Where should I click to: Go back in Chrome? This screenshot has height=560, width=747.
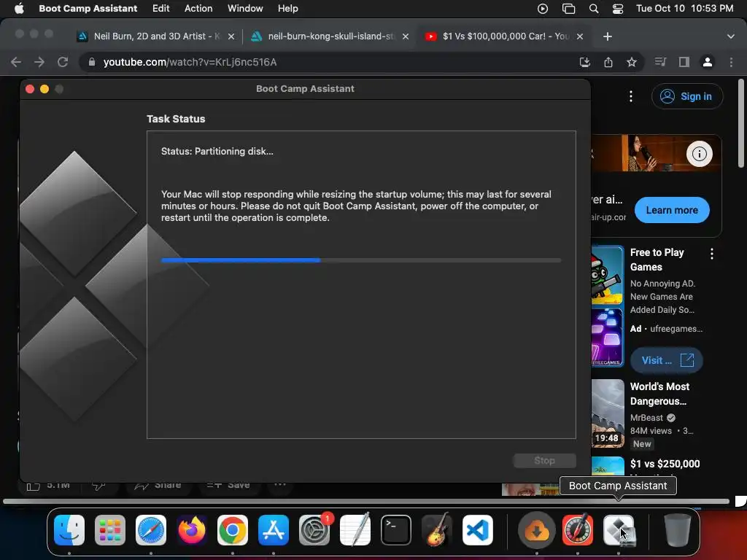pos(16,62)
